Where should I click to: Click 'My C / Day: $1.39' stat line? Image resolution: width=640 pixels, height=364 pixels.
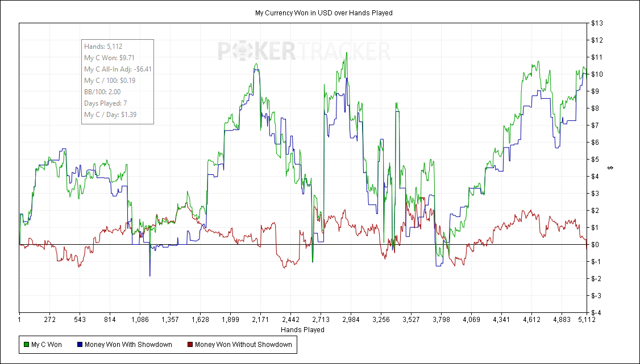110,115
